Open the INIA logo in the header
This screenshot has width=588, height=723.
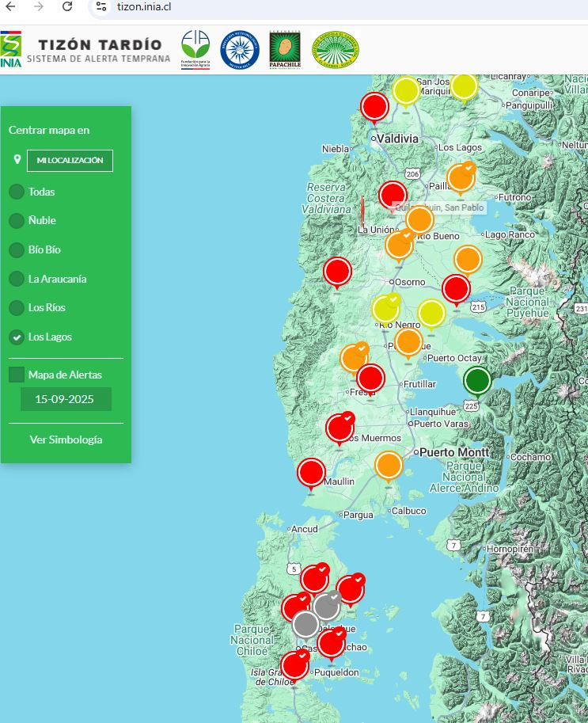click(11, 50)
